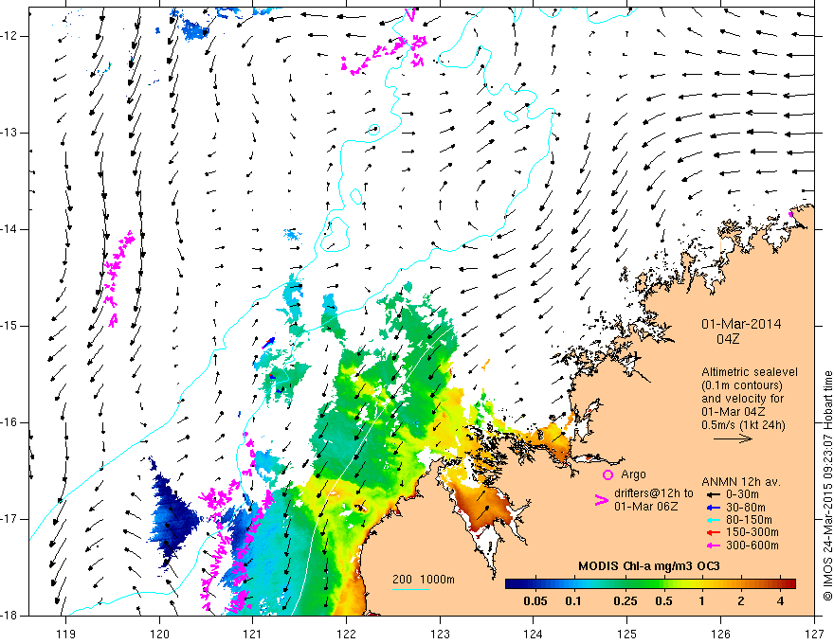
Task: Click the '0.25' colour bar tick label
Action: coord(625,601)
